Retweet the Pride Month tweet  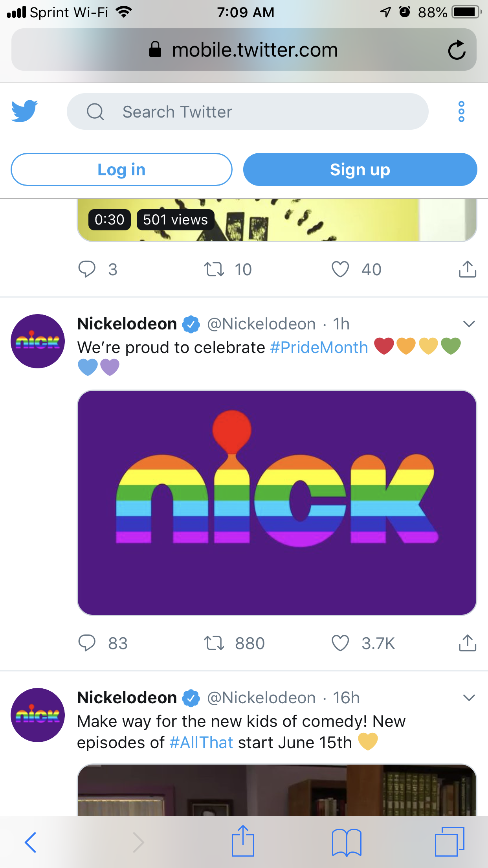click(214, 643)
